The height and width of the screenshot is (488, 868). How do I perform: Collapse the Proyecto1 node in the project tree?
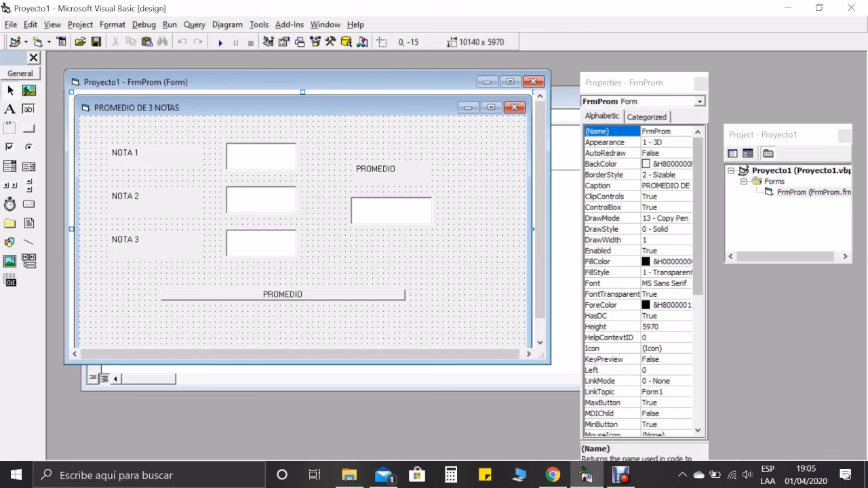pos(731,171)
